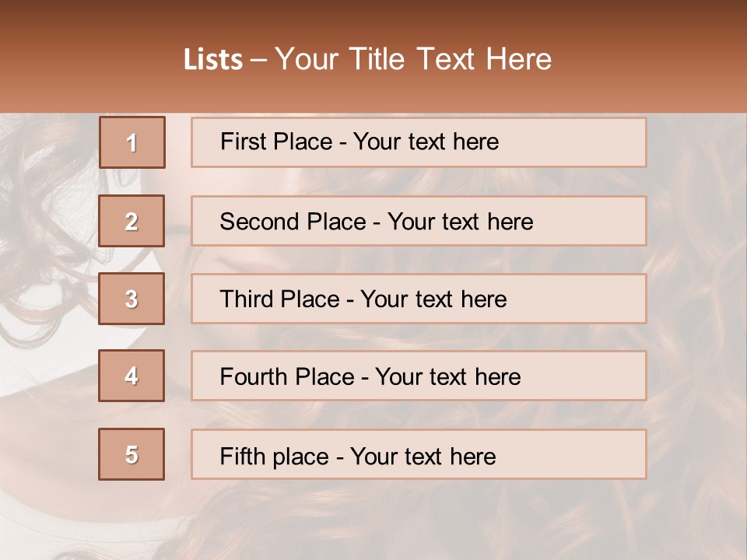Click the 'First Place - Your text here' bar
The width and height of the screenshot is (747, 560).
click(419, 142)
